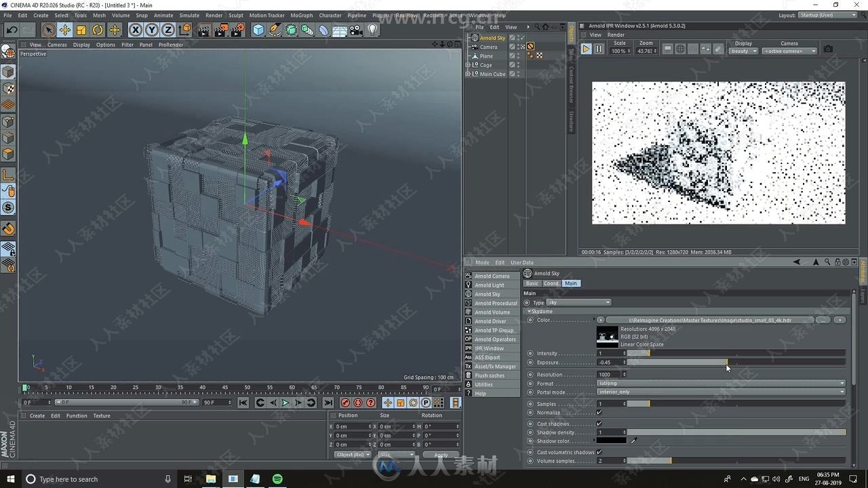Click the Flush caches button

(x=492, y=375)
